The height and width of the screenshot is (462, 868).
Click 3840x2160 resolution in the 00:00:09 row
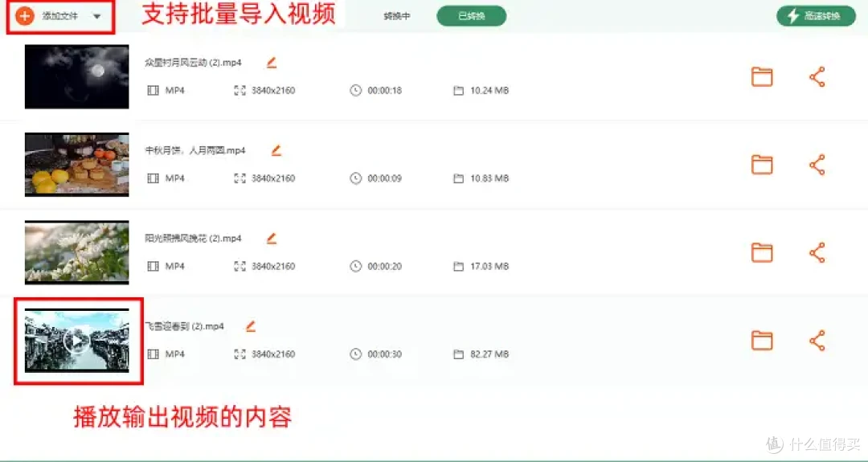pos(273,178)
